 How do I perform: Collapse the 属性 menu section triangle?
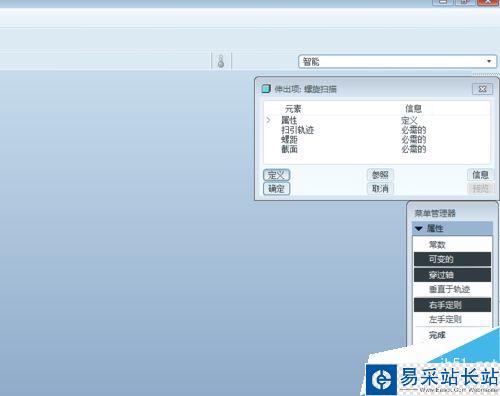(419, 229)
